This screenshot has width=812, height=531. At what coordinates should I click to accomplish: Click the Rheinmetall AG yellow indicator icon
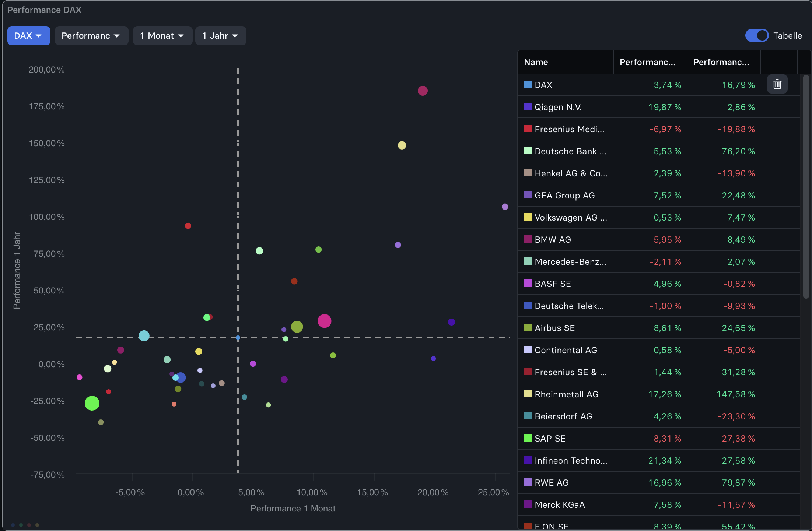click(528, 394)
